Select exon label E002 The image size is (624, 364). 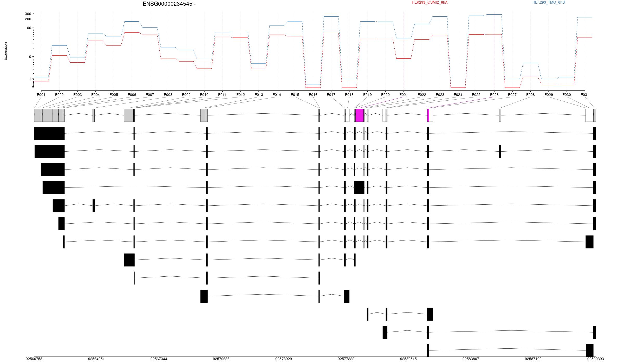tap(59, 95)
